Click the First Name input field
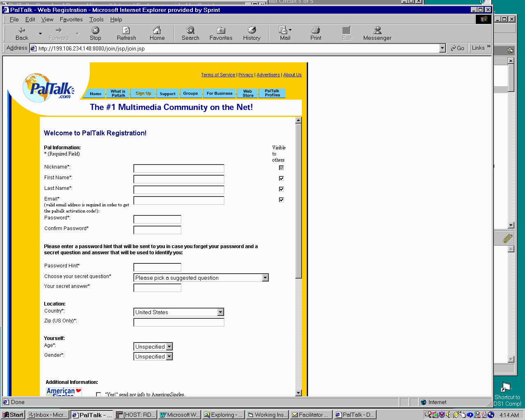Viewport: 525px width, 420px height. coord(179,179)
